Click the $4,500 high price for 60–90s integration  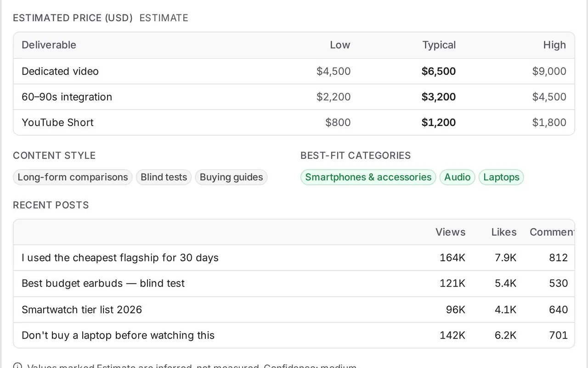pyautogui.click(x=549, y=97)
